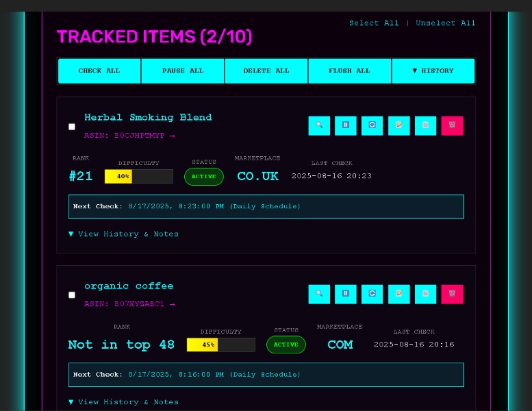This screenshot has width=532, height=411.
Task: Click the magnifier icon for Herbal Smoking Blend
Action: pyautogui.click(x=319, y=125)
